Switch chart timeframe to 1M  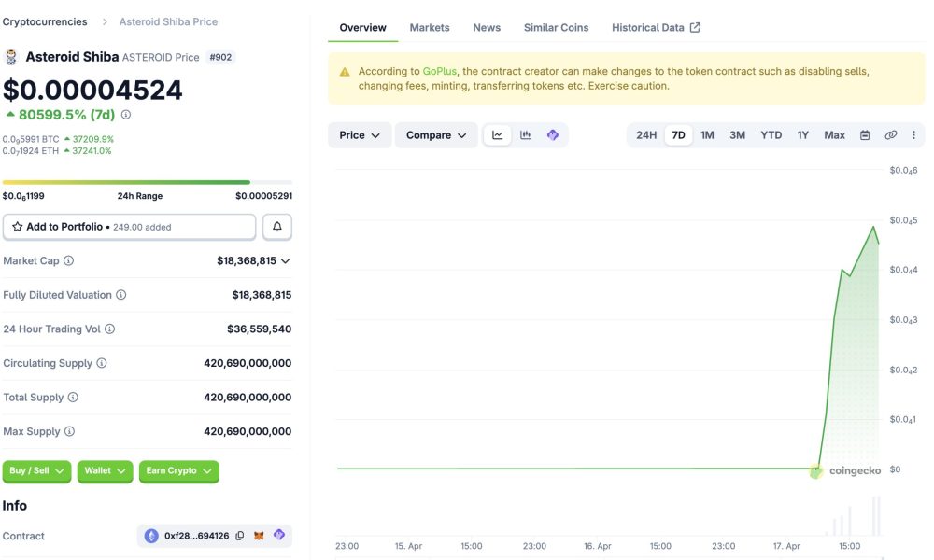706,134
